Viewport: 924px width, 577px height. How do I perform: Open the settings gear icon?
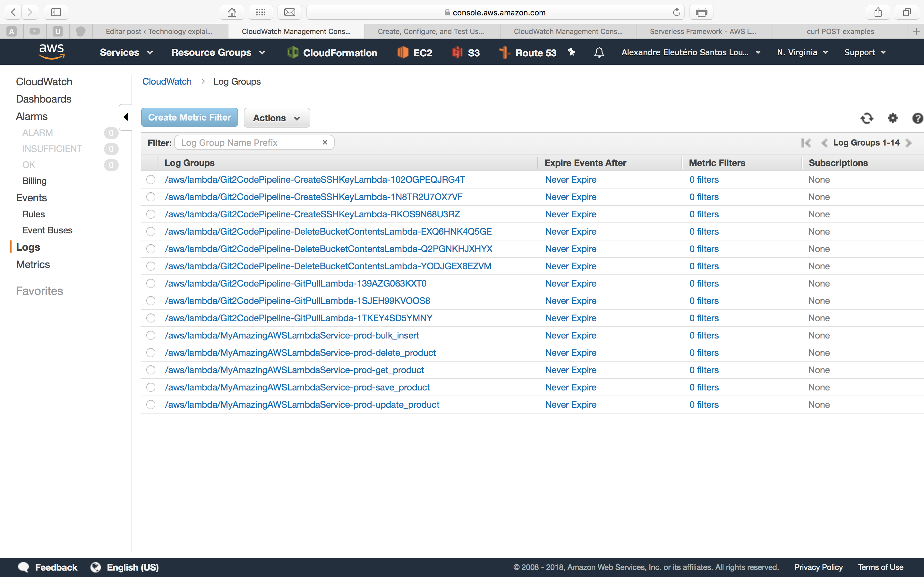pos(892,118)
